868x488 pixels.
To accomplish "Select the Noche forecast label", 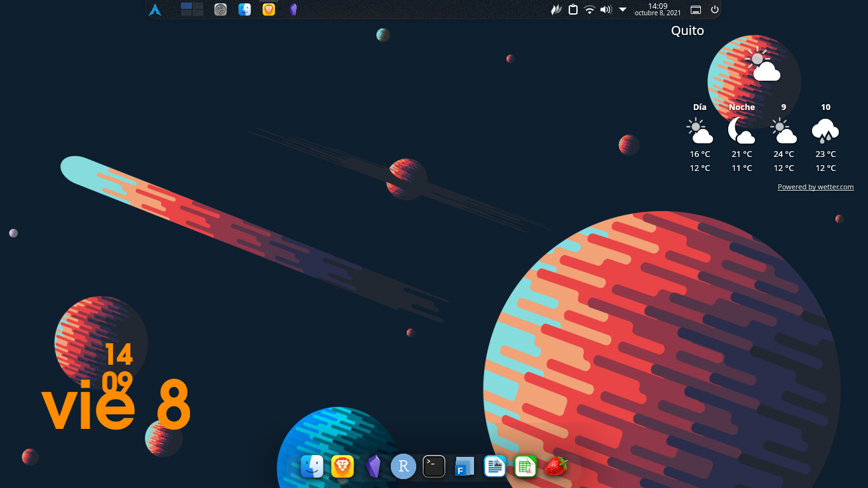I will click(x=742, y=107).
